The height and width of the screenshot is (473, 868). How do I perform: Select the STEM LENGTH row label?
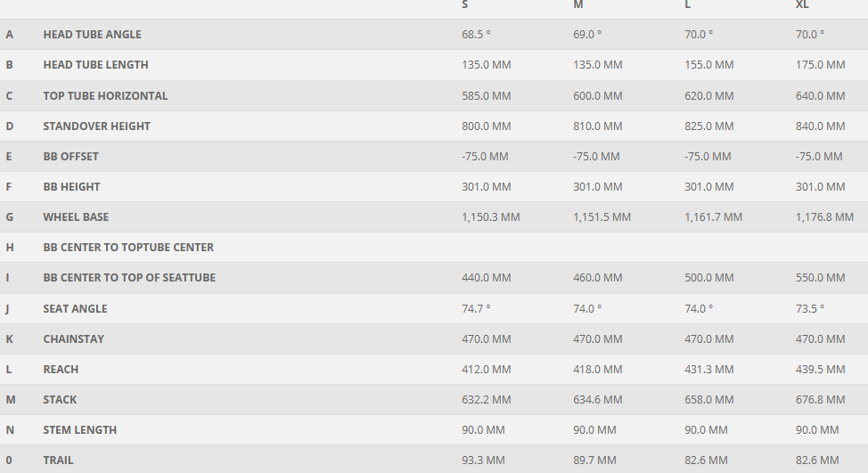coord(79,430)
